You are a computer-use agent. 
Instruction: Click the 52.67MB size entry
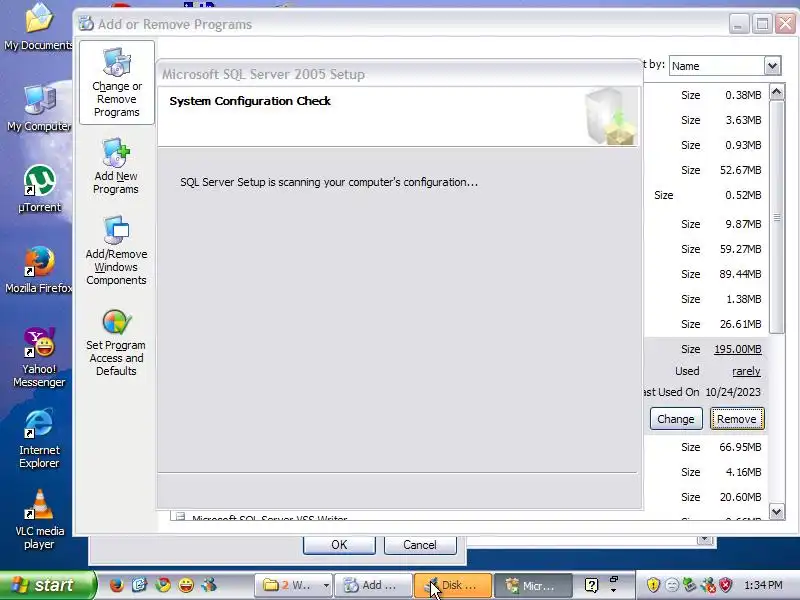click(x=740, y=170)
